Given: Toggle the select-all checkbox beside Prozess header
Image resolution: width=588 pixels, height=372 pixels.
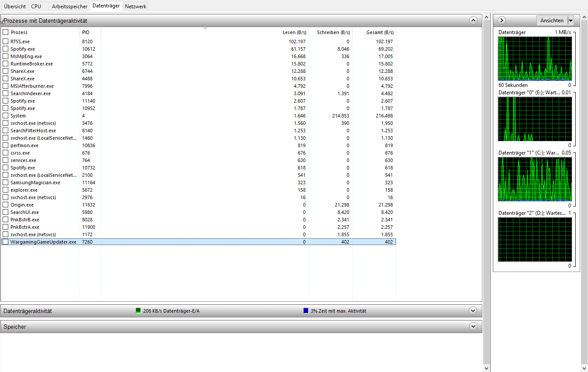Looking at the screenshot, I should (x=6, y=32).
